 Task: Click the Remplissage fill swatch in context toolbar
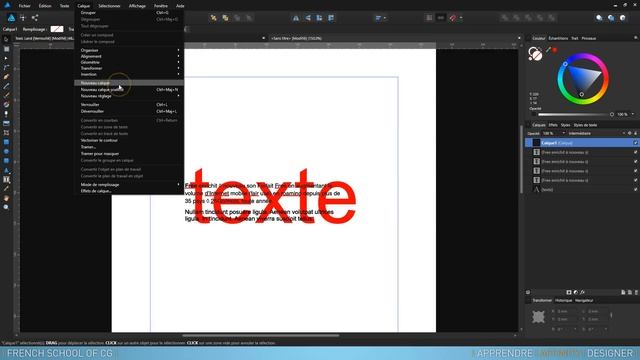click(x=57, y=29)
